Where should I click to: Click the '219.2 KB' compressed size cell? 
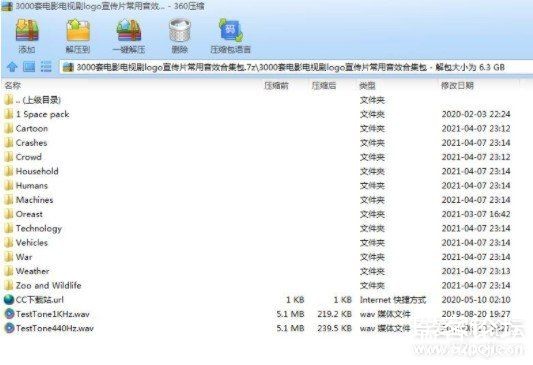334,314
